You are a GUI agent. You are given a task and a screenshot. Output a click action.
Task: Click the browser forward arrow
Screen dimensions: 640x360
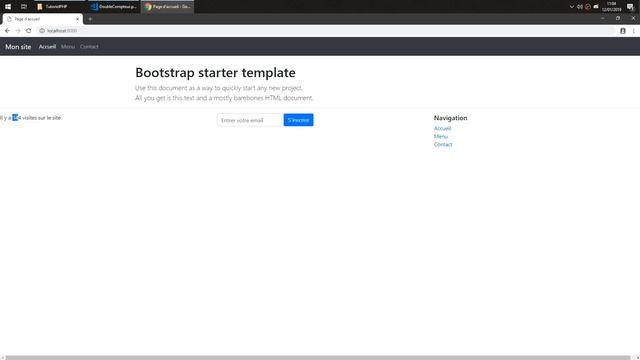[x=18, y=31]
